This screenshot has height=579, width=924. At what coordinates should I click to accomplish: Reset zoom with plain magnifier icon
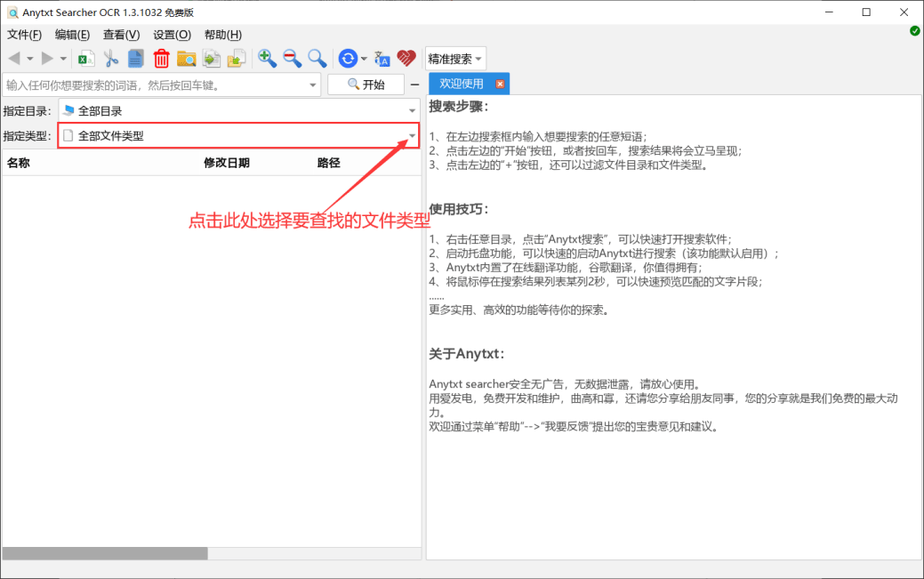[x=317, y=59]
